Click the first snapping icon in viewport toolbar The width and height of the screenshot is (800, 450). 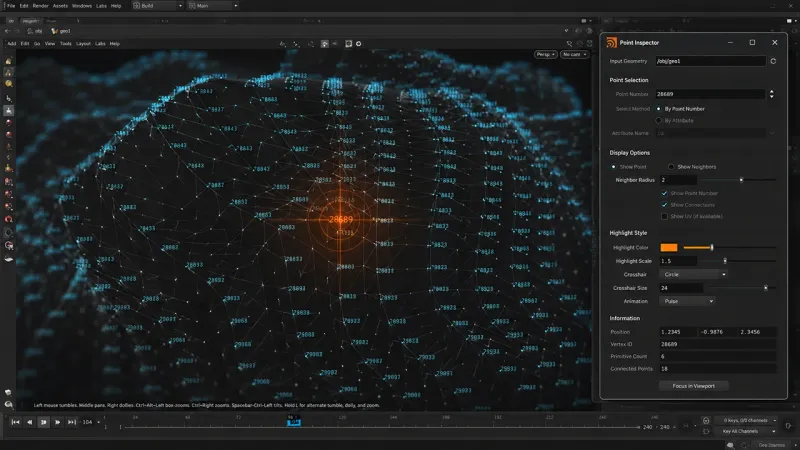283,44
